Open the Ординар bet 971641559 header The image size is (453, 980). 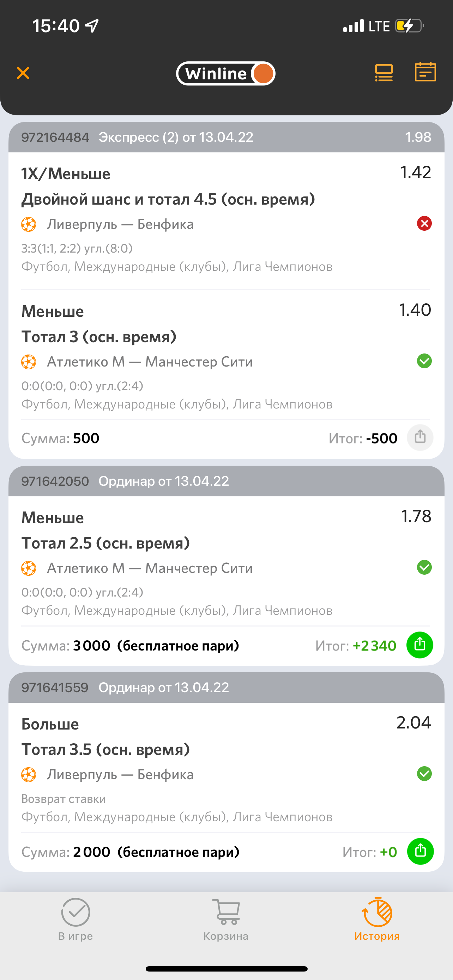[226, 688]
